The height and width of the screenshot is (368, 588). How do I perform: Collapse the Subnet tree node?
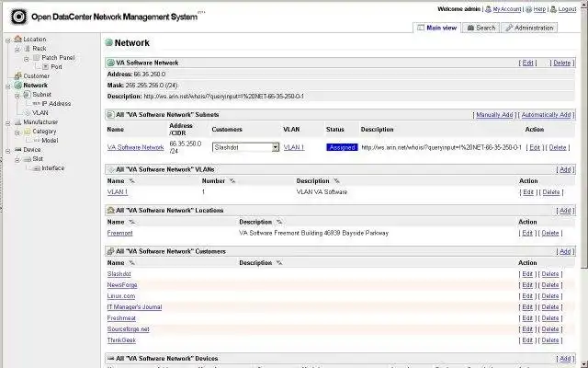click(x=17, y=96)
